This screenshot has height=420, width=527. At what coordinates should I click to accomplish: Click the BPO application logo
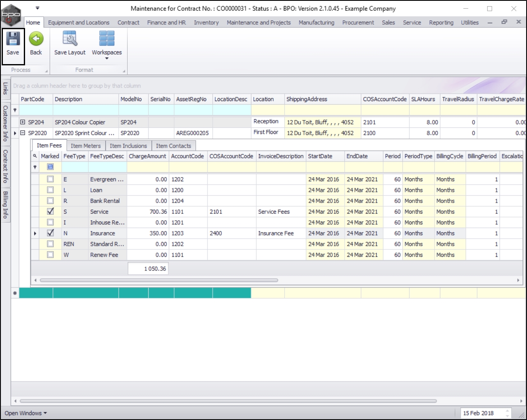11,15
